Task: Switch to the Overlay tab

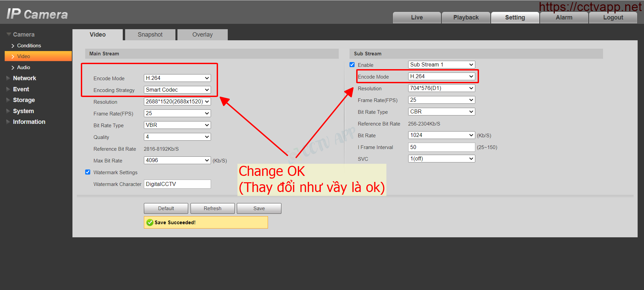Action: [x=202, y=35]
